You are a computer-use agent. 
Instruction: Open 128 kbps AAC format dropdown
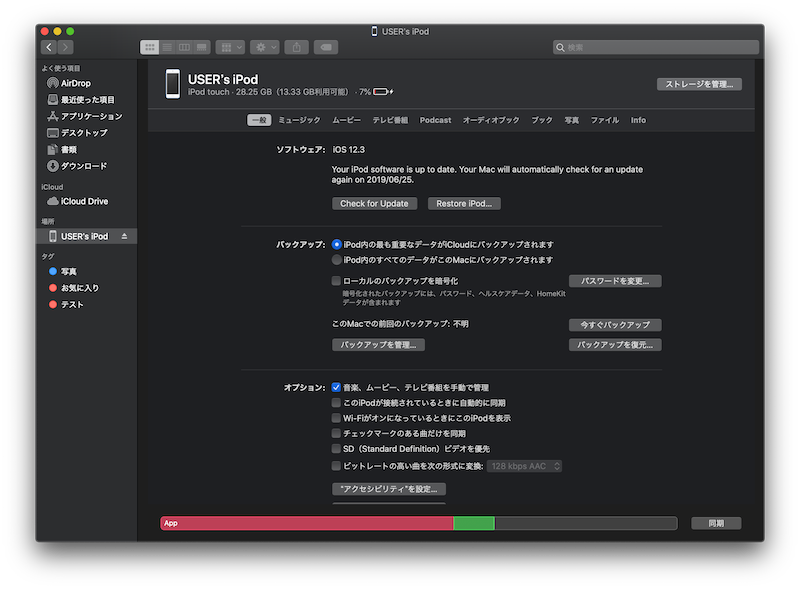point(524,466)
